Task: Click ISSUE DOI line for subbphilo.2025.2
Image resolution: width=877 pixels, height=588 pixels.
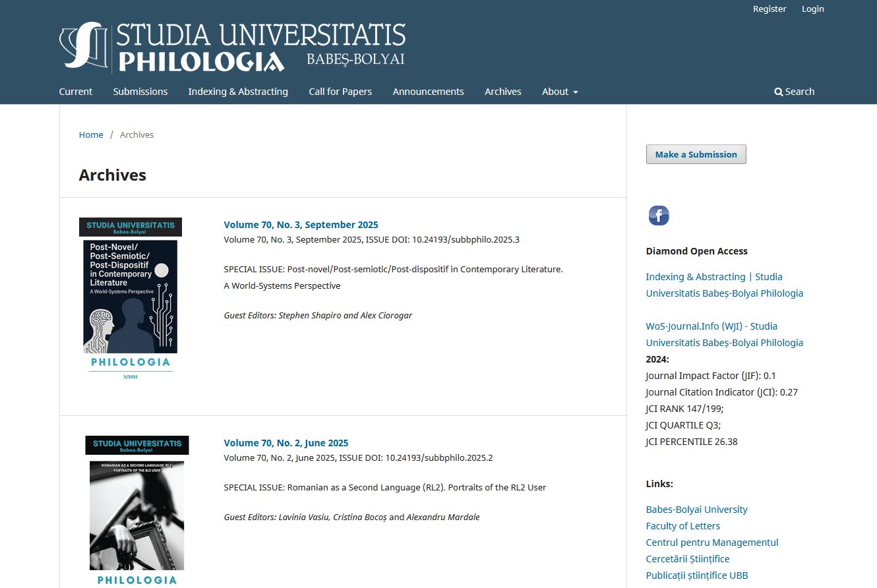Action: pyautogui.click(x=358, y=457)
